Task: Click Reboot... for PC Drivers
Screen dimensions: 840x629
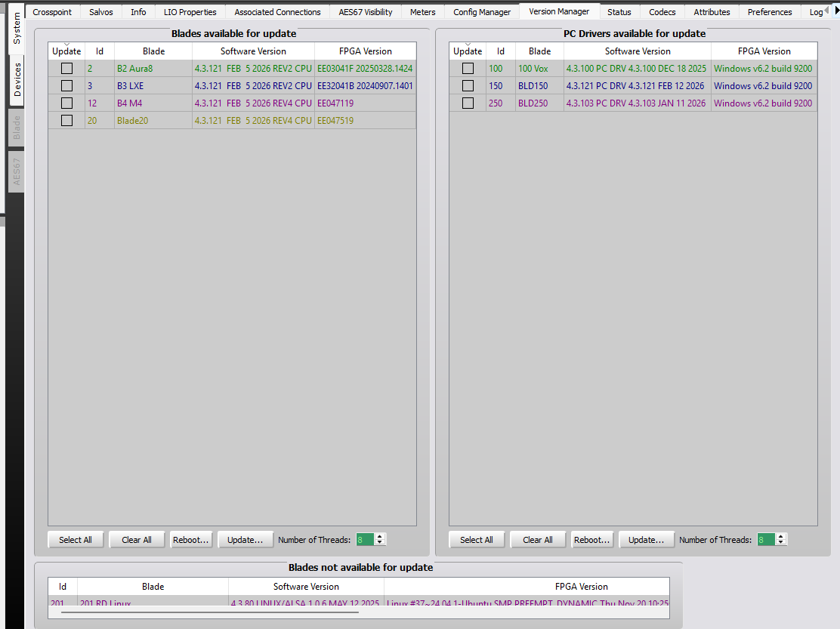Action: pos(591,540)
